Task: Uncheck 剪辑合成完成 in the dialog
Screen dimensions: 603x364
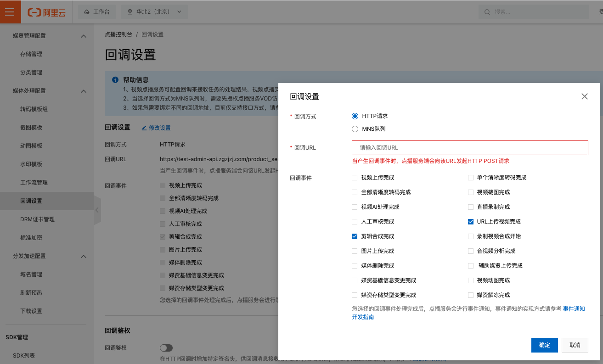Action: coord(354,236)
